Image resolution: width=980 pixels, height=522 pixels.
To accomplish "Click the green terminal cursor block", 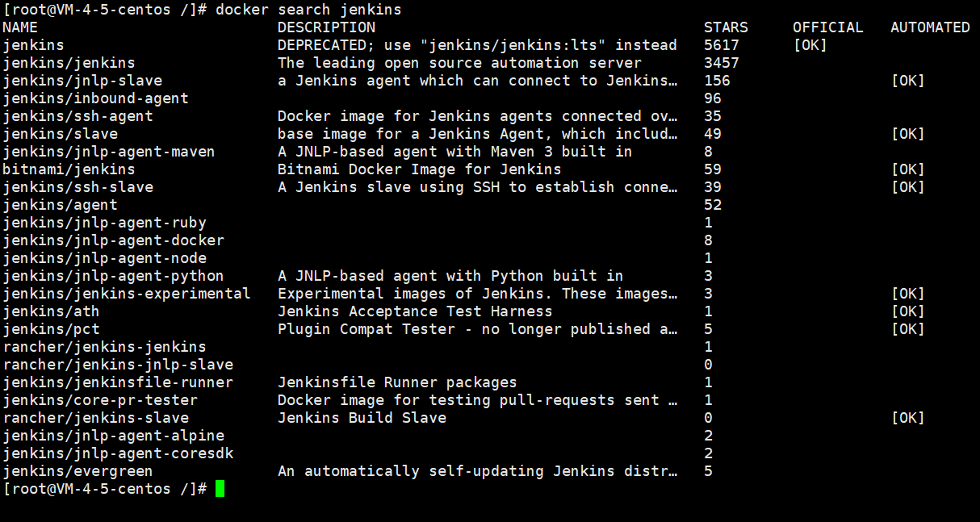I will click(220, 489).
